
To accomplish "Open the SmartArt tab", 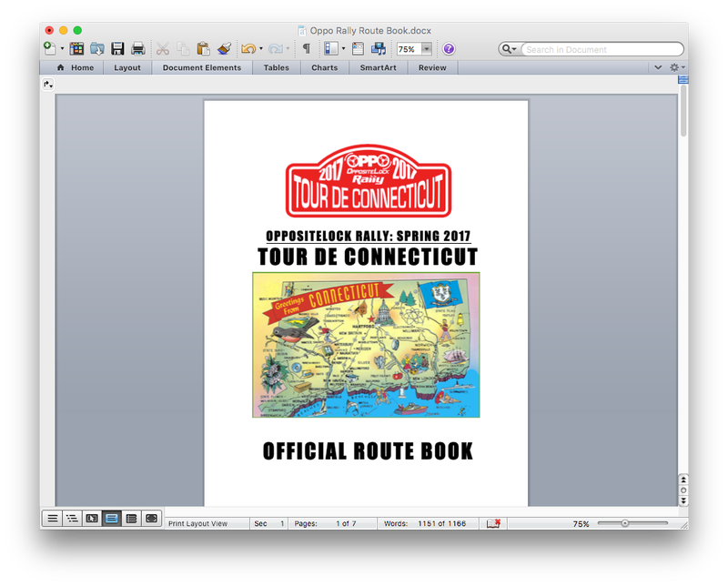I will (379, 68).
